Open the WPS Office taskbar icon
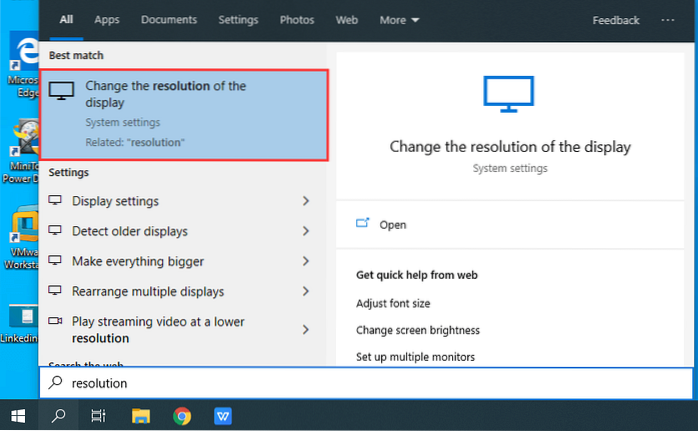The image size is (698, 431). click(222, 415)
